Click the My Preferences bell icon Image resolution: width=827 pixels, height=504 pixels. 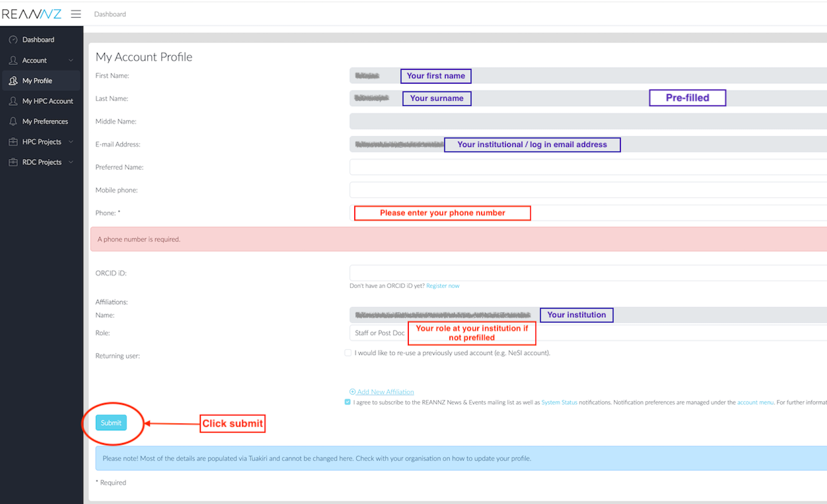(x=13, y=121)
